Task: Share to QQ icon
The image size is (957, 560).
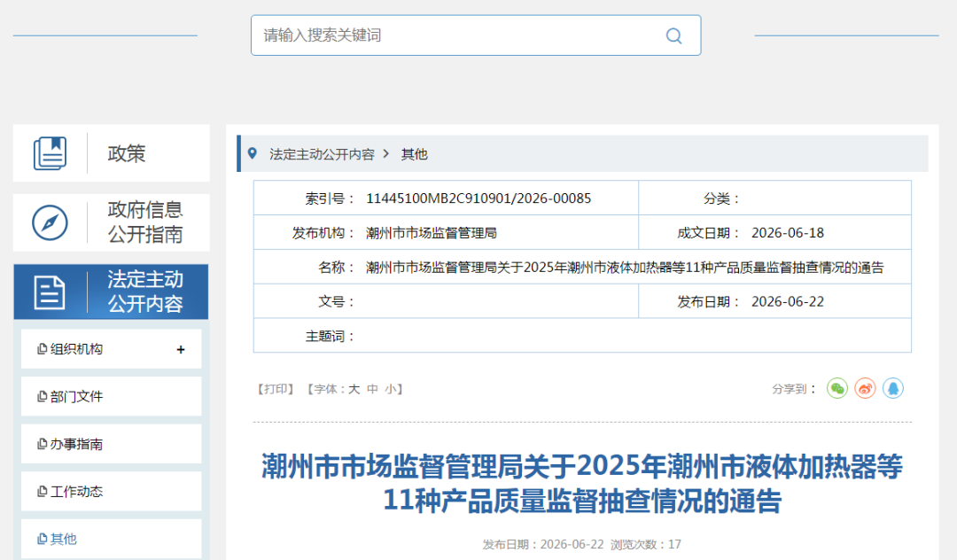Action: point(893,389)
